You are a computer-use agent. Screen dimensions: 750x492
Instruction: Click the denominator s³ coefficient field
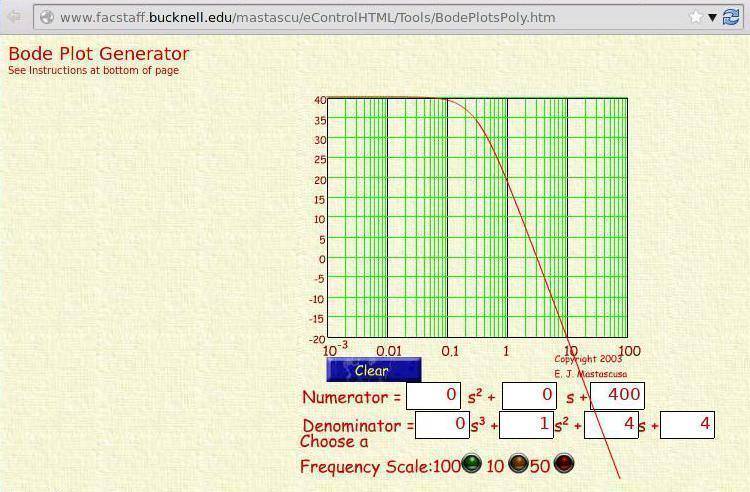441,424
